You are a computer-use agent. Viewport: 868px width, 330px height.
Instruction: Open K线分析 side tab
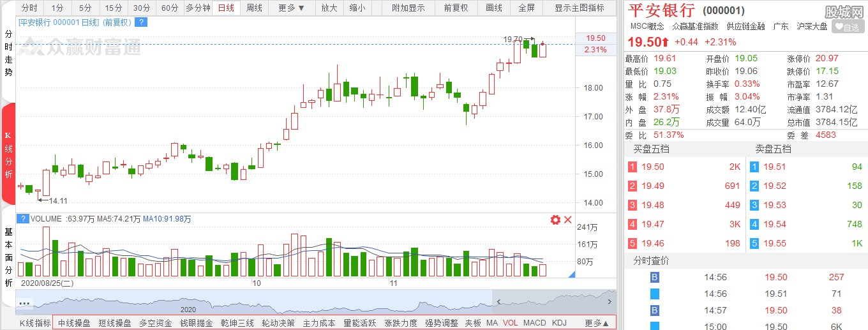(8, 154)
